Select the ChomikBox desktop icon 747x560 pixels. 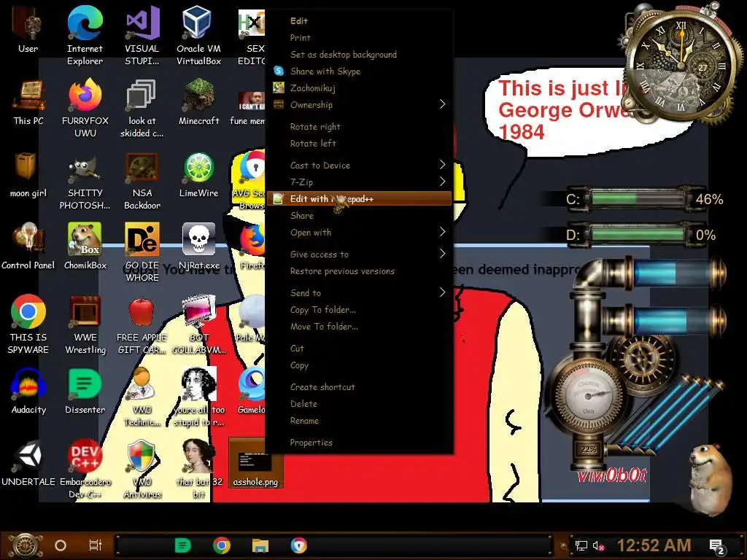pos(85,246)
